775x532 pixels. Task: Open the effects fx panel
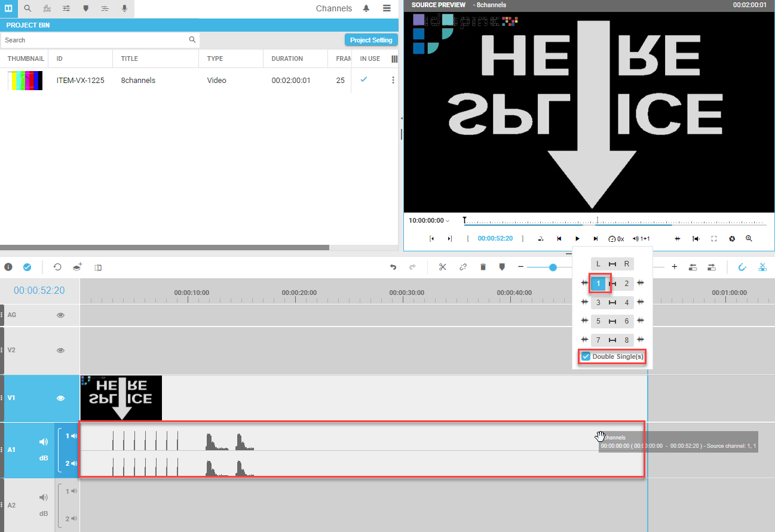pyautogui.click(x=47, y=8)
